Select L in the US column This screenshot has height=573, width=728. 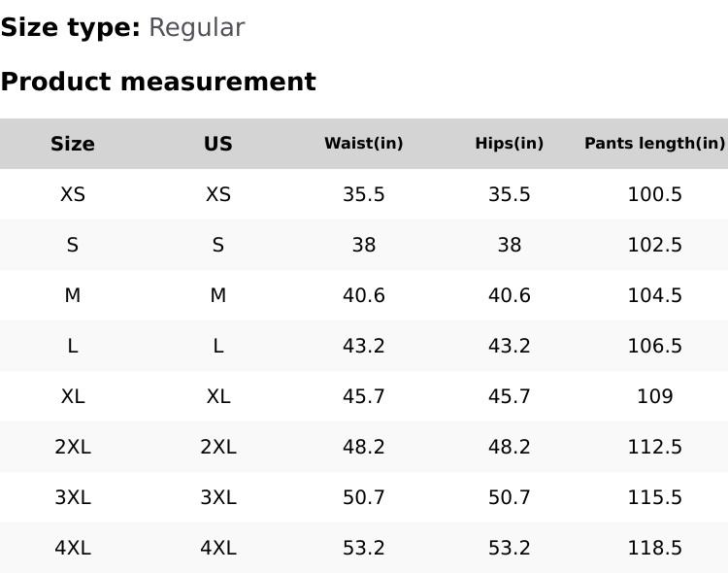coord(218,346)
